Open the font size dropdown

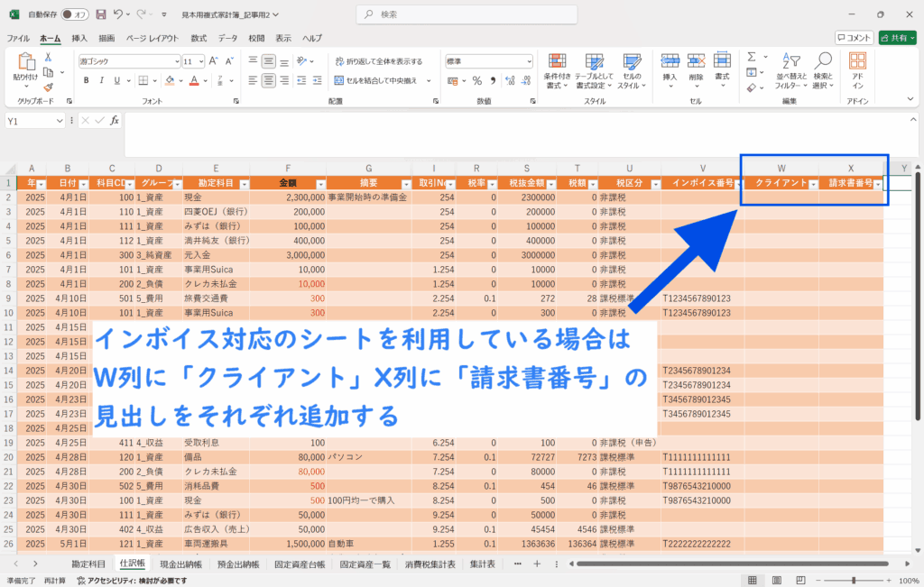click(201, 61)
